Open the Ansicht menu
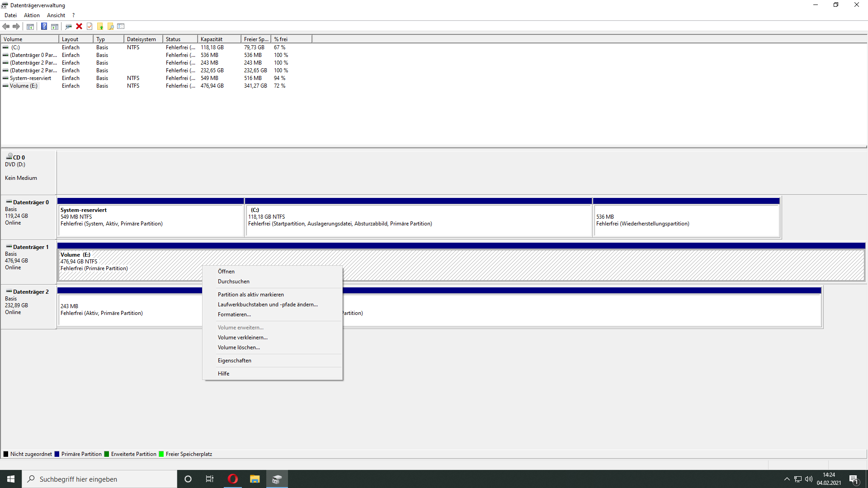The image size is (868, 488). tap(56, 15)
